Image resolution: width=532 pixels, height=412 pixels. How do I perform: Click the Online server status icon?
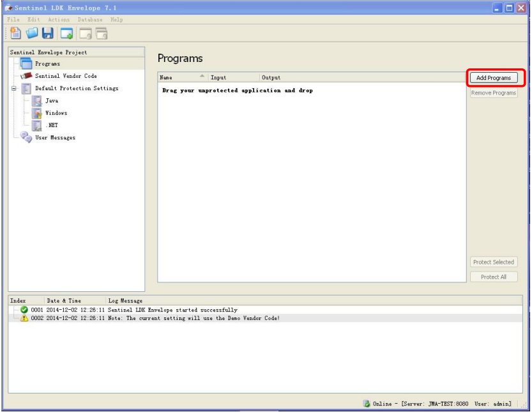tap(367, 404)
